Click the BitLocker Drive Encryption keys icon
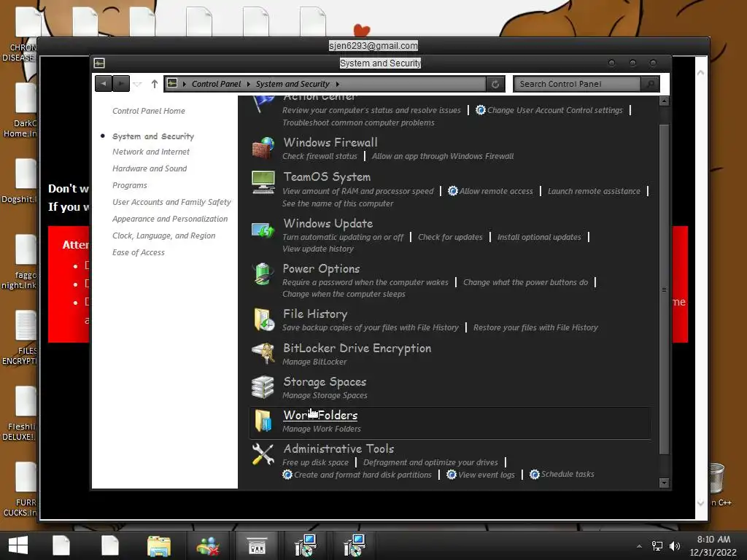Viewport: 747px width, 560px height. click(263, 354)
